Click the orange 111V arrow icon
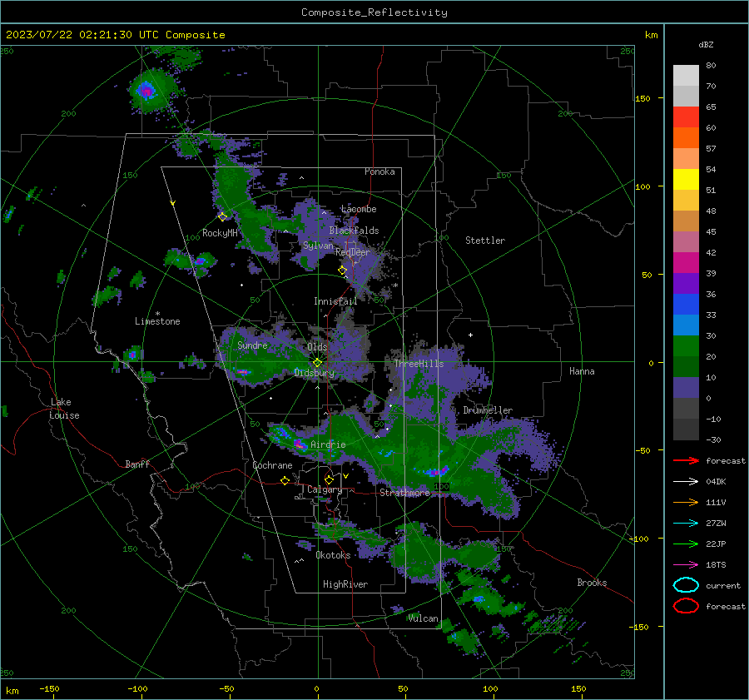749x700 pixels. [686, 502]
